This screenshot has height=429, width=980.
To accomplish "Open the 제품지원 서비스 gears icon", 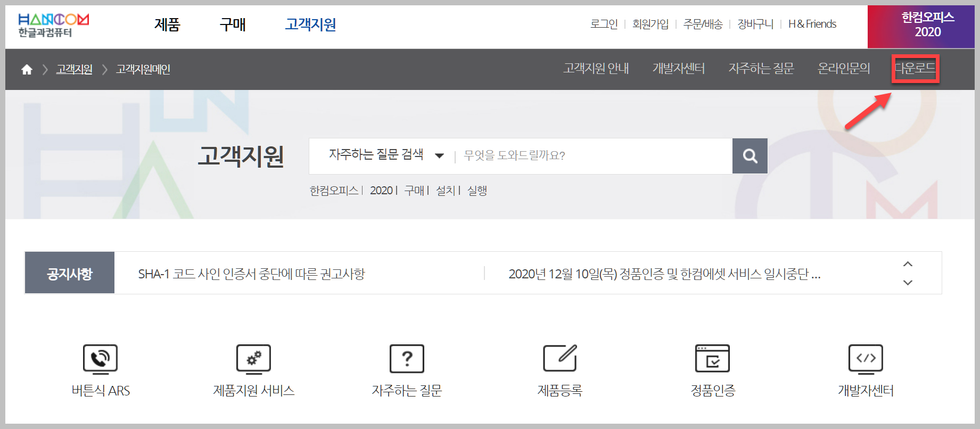I will tap(253, 359).
